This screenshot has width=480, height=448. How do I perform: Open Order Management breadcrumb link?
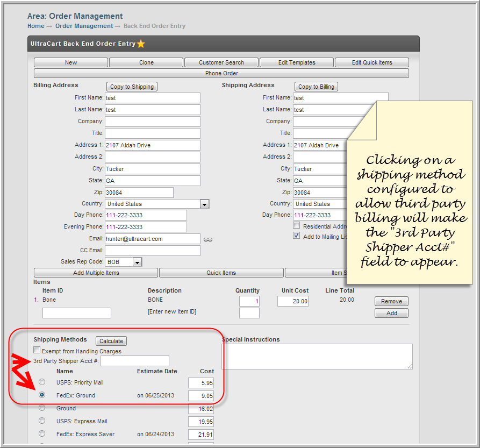84,26
